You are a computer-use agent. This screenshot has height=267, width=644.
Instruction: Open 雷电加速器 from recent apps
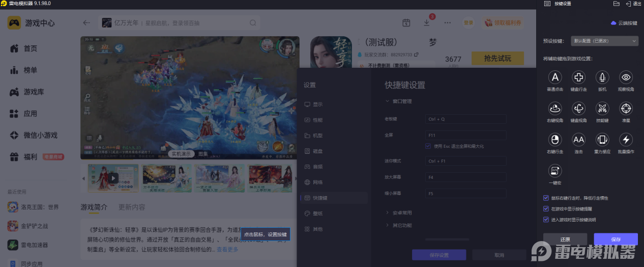28,245
